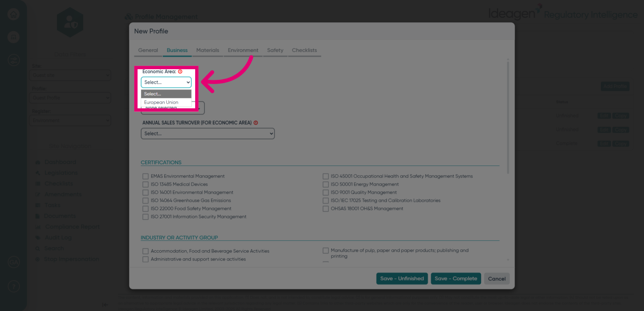
Task: Click Save - Complete button
Action: 456,278
